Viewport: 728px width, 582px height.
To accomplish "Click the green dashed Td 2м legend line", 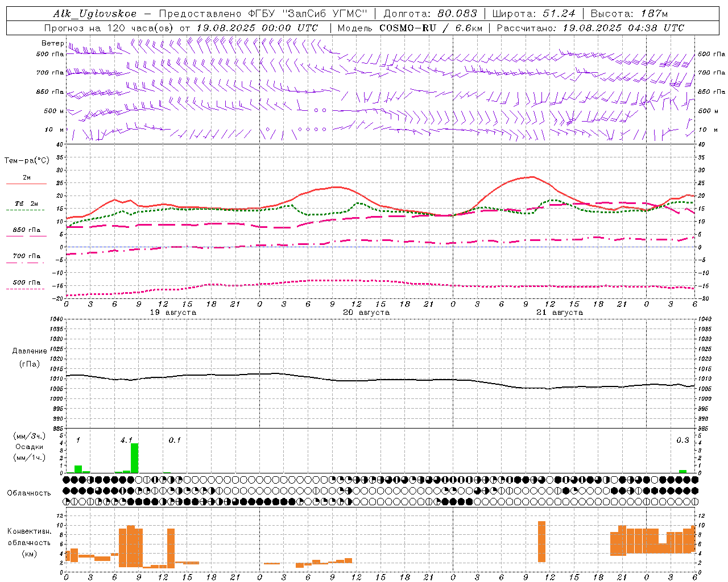I will click(x=25, y=210).
